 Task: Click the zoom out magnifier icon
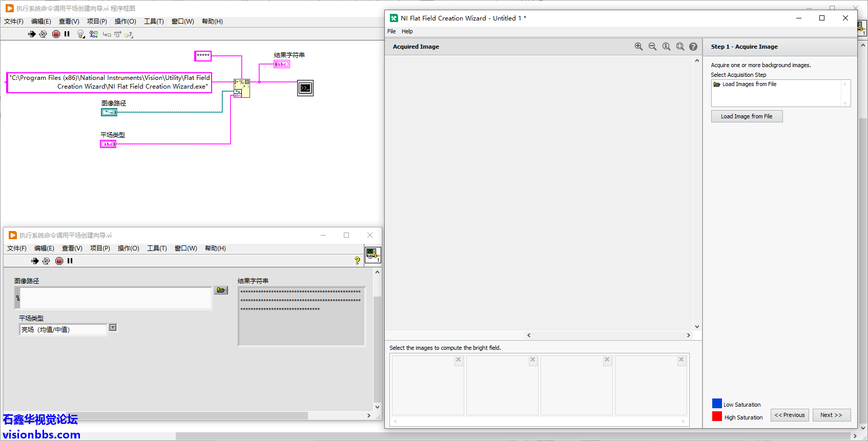click(x=652, y=47)
